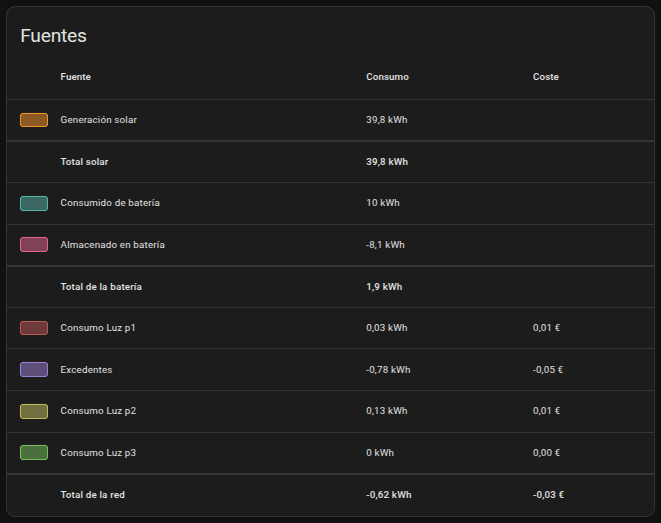This screenshot has height=523, width=661.
Task: Select the purple Excedentes color swatch
Action: click(x=34, y=370)
